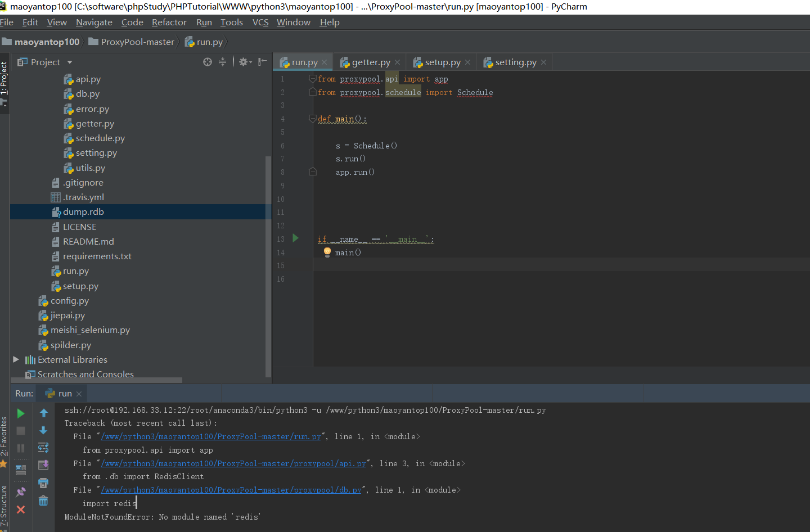
Task: Click the scroll-to-source target icon in Project panel
Action: pyautogui.click(x=208, y=62)
